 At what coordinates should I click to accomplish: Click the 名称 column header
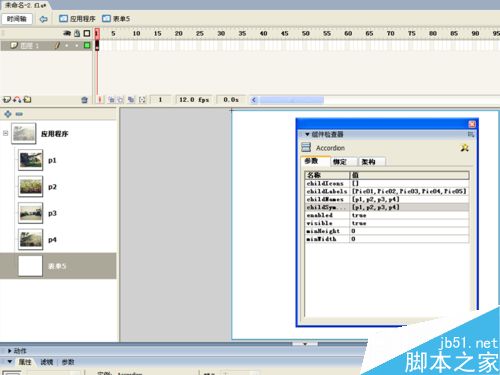pyautogui.click(x=327, y=175)
